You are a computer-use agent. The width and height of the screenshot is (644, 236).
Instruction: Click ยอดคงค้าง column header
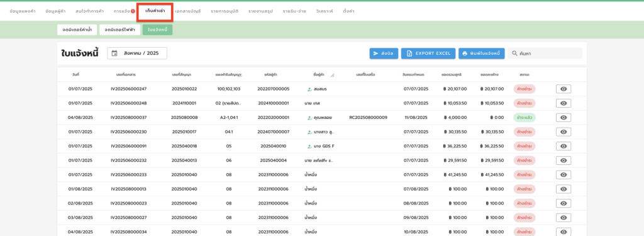(x=489, y=75)
